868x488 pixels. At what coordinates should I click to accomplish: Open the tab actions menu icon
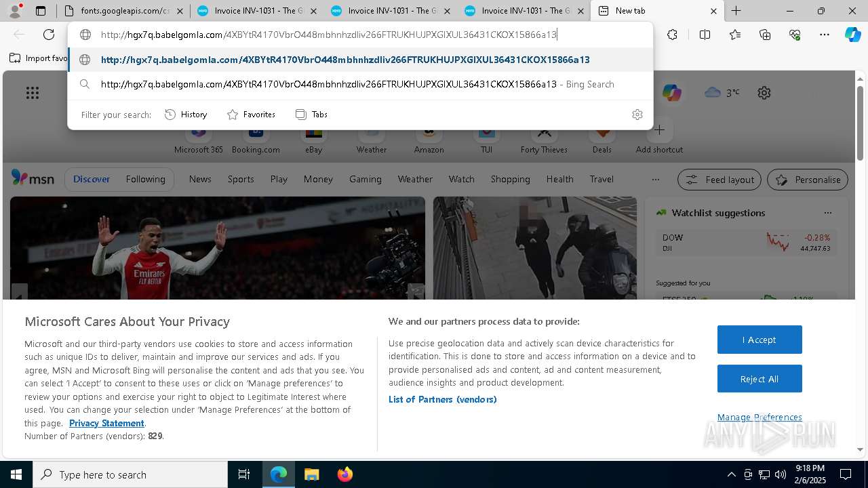coord(41,11)
